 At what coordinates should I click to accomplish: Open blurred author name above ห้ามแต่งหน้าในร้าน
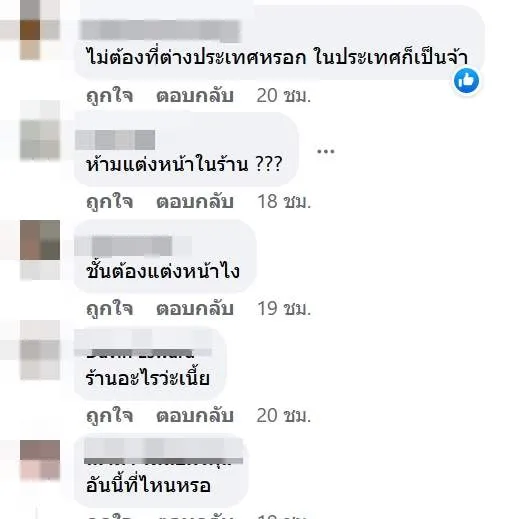coord(115,140)
